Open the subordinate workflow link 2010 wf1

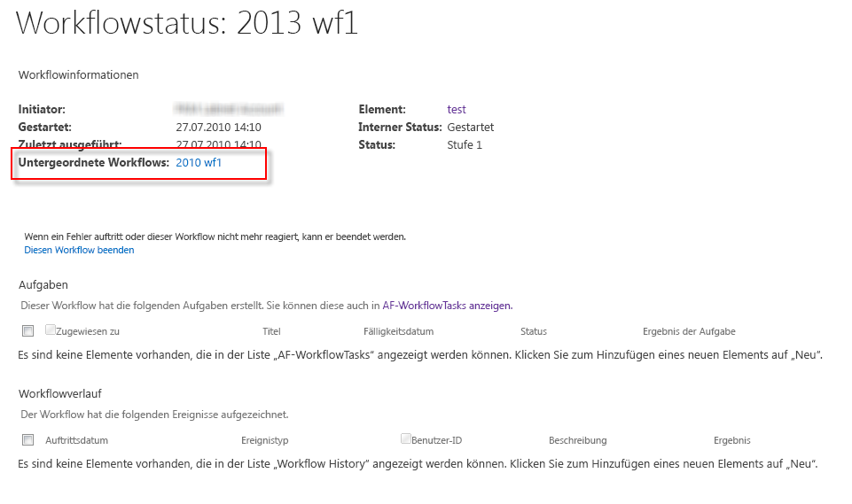coord(199,162)
